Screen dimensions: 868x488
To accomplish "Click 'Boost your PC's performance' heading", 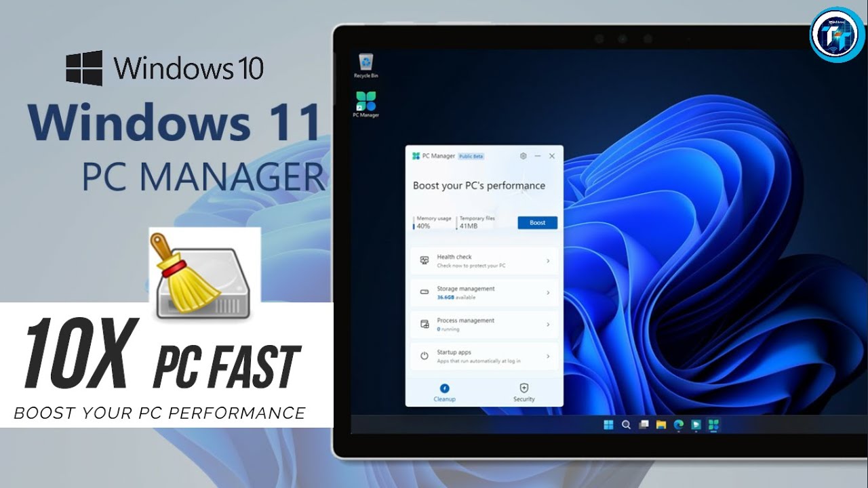I will pyautogui.click(x=479, y=186).
